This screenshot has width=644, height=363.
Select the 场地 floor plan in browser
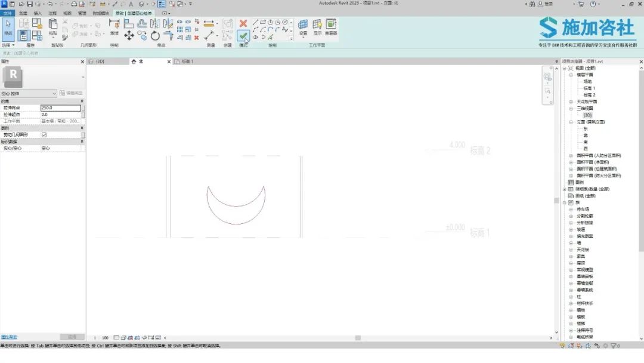pyautogui.click(x=587, y=81)
